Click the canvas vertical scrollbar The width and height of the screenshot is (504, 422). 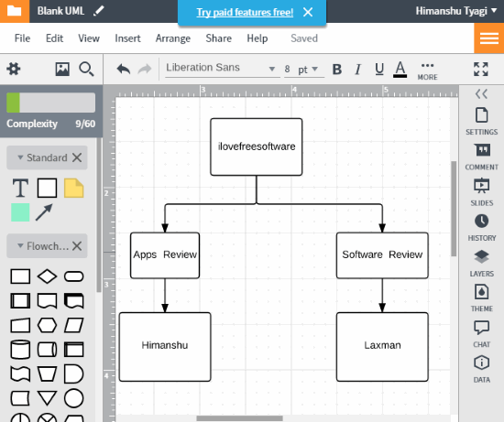tap(454, 209)
